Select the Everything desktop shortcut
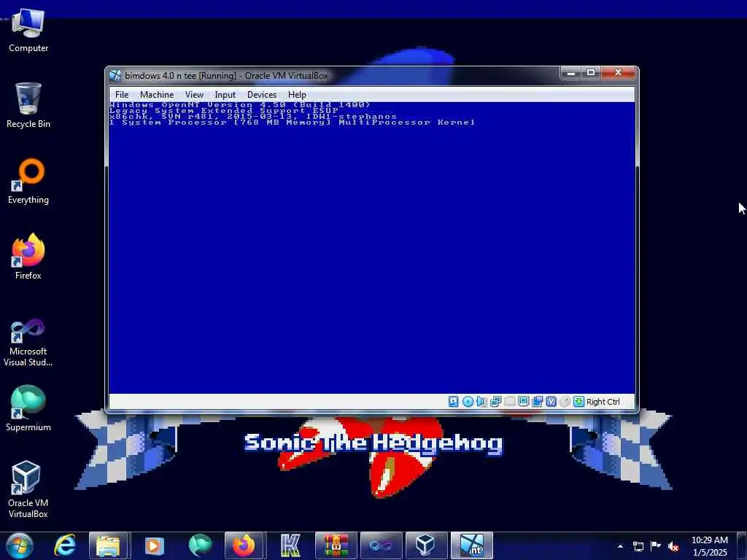The image size is (747, 560). (x=28, y=182)
